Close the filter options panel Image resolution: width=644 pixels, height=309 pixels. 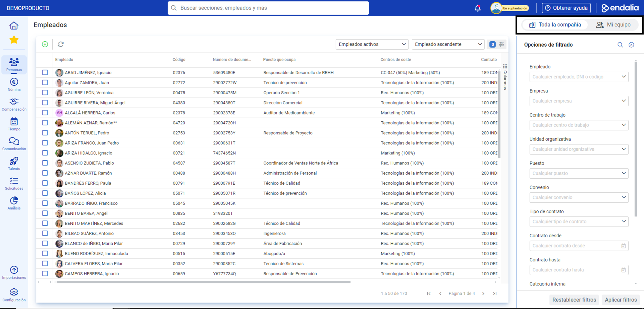point(631,45)
